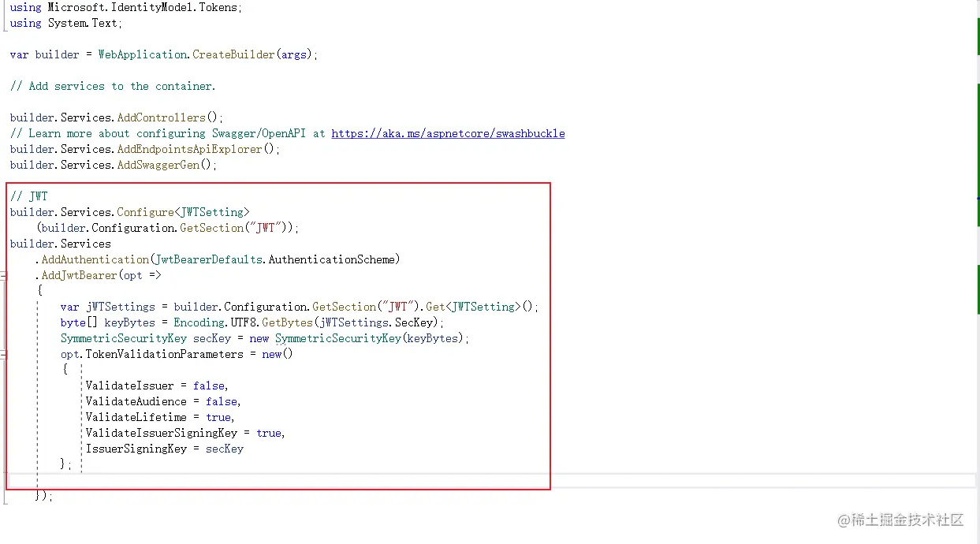Screen dimensions: 980x544
Task: Click the GetBytes method call
Action: coord(287,322)
